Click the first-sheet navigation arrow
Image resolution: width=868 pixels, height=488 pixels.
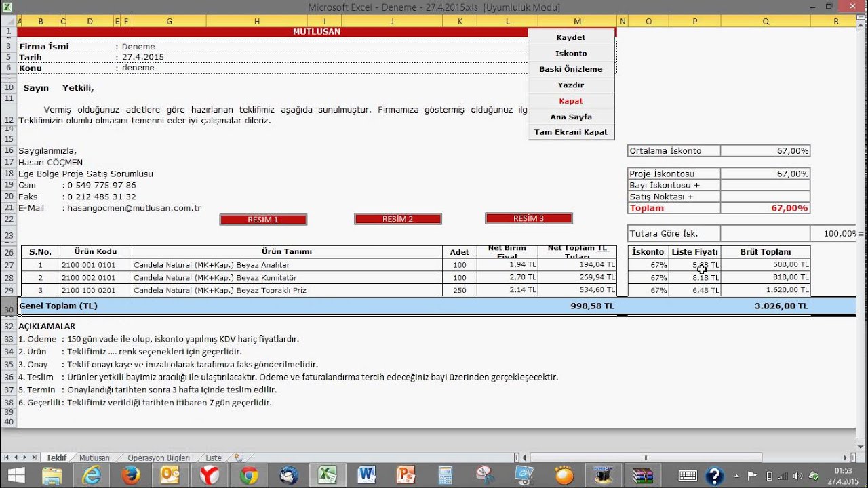pos(7,457)
